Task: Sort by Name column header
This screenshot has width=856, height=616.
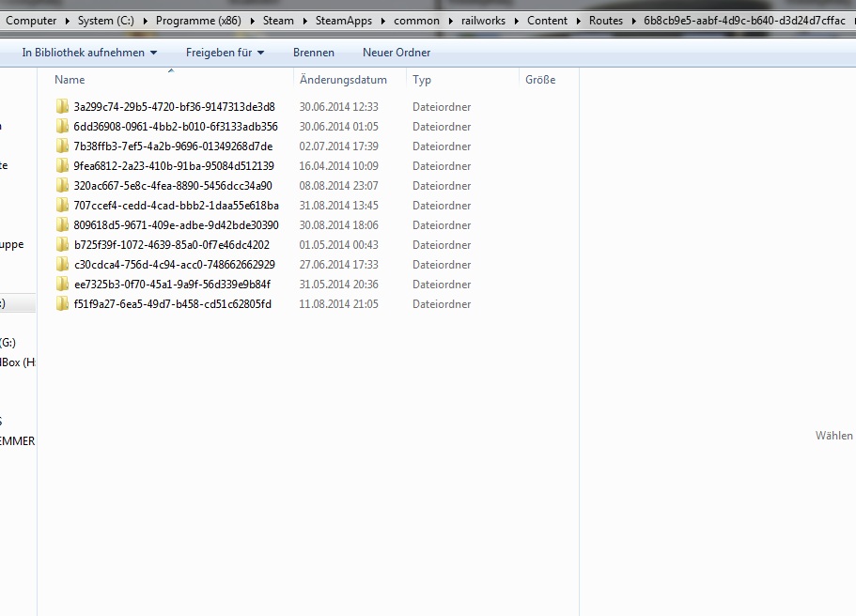Action: (x=70, y=80)
